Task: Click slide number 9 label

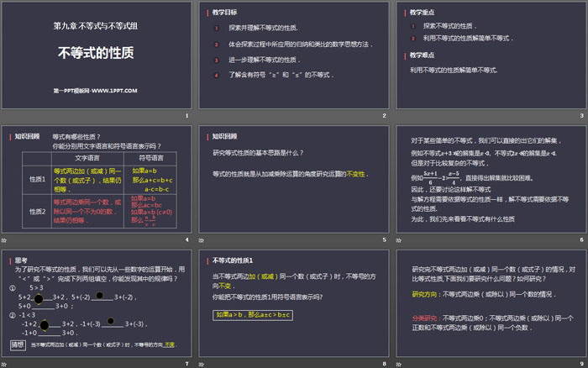Action: 581,364
